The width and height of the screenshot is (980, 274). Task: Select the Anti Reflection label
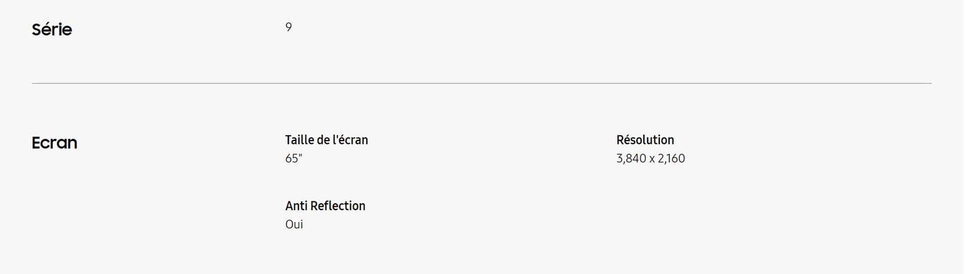tap(325, 206)
